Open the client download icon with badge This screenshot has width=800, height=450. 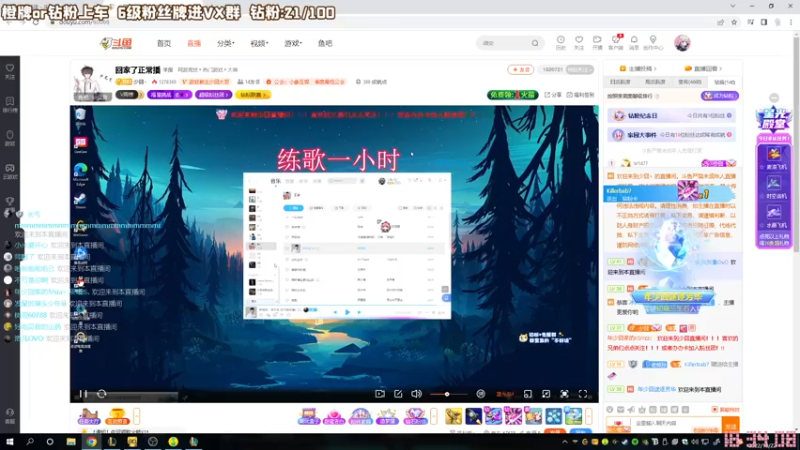coord(616,42)
